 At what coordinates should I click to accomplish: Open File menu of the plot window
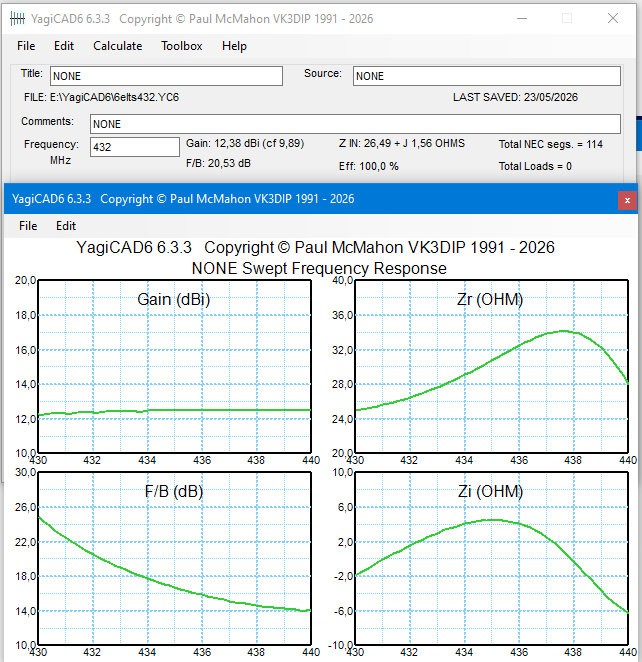coord(28,226)
